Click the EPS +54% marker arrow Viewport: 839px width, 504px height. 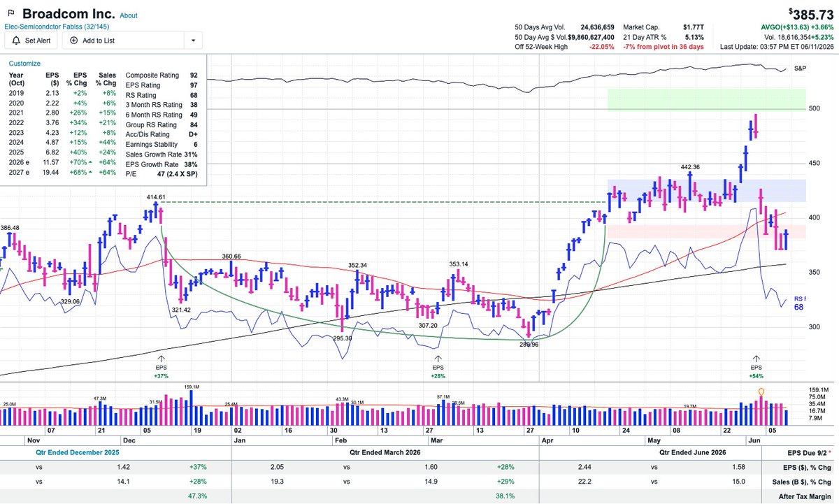pyautogui.click(x=756, y=358)
